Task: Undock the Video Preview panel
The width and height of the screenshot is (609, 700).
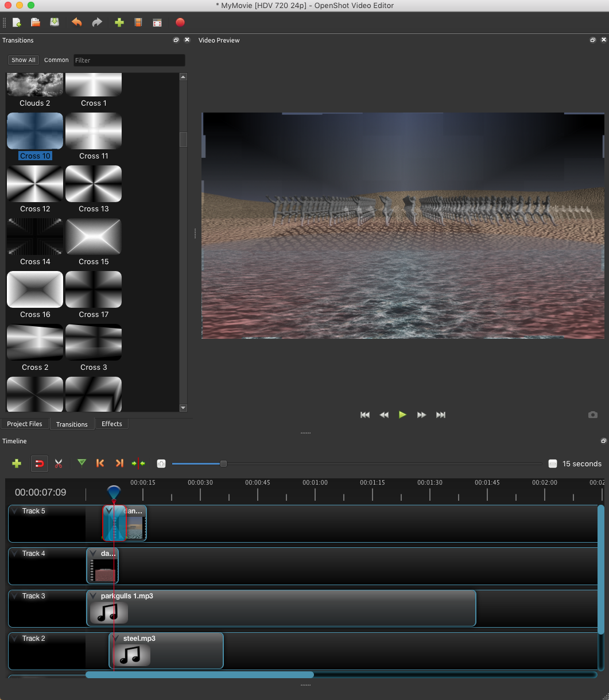Action: pos(593,40)
